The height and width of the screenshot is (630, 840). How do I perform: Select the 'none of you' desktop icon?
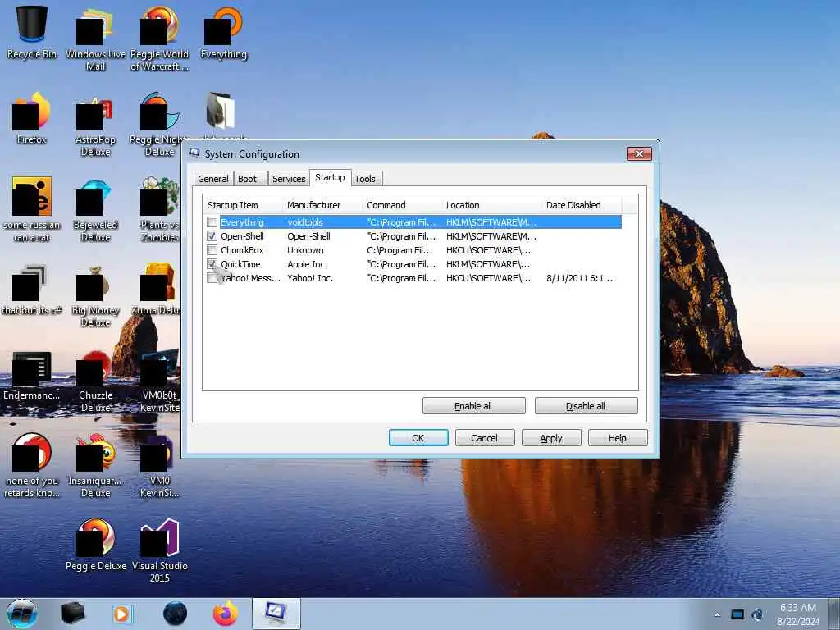click(x=32, y=466)
